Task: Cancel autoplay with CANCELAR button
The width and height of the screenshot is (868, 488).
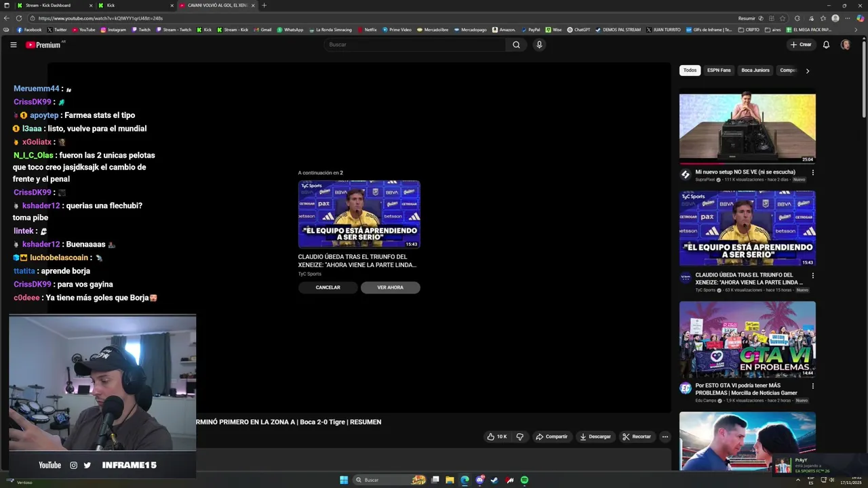Action: 328,287
